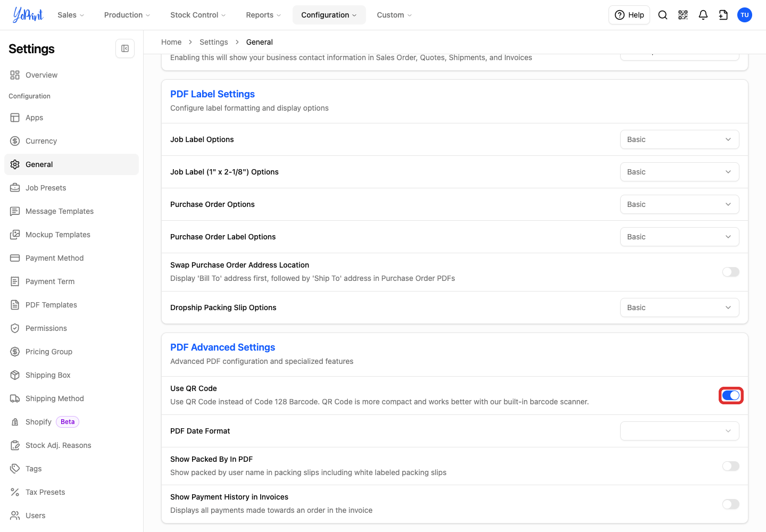The image size is (766, 532).
Task: Click the YoPrint logo
Action: tap(28, 15)
